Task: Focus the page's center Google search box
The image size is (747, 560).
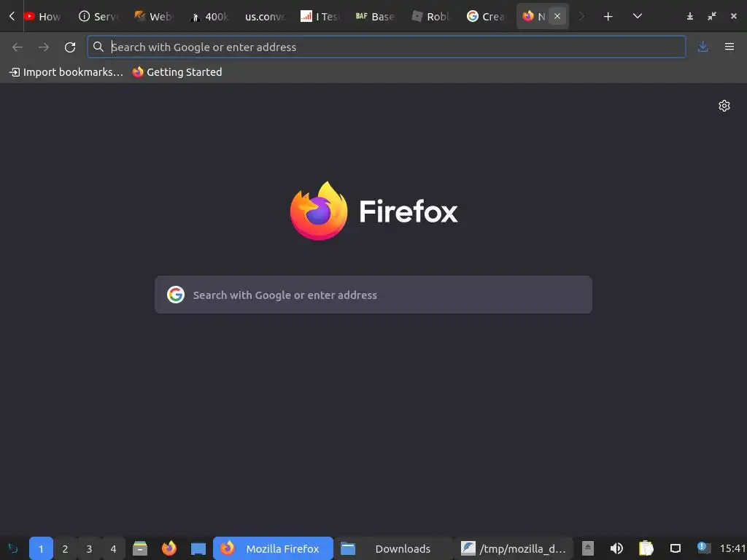Action: (x=373, y=295)
